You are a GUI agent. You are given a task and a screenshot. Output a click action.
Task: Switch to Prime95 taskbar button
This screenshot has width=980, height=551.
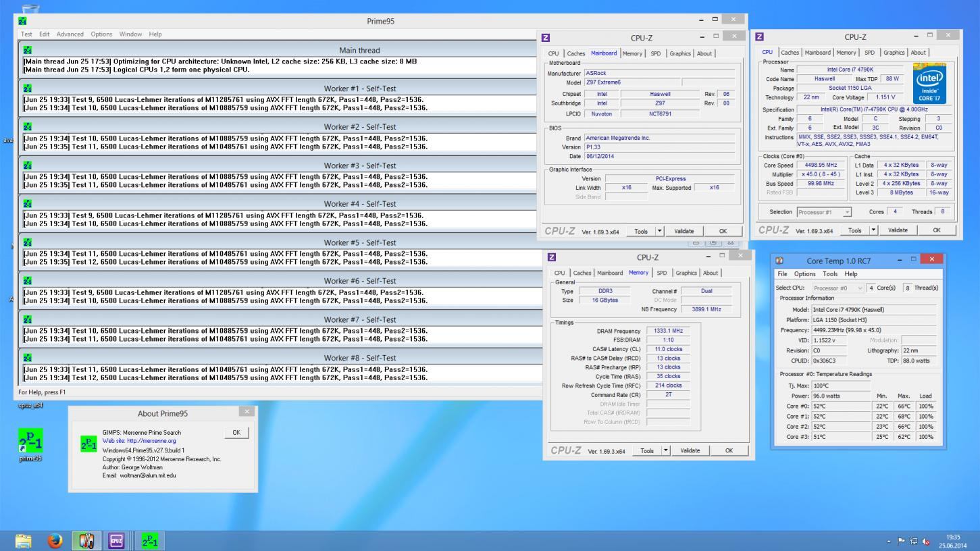click(x=150, y=541)
